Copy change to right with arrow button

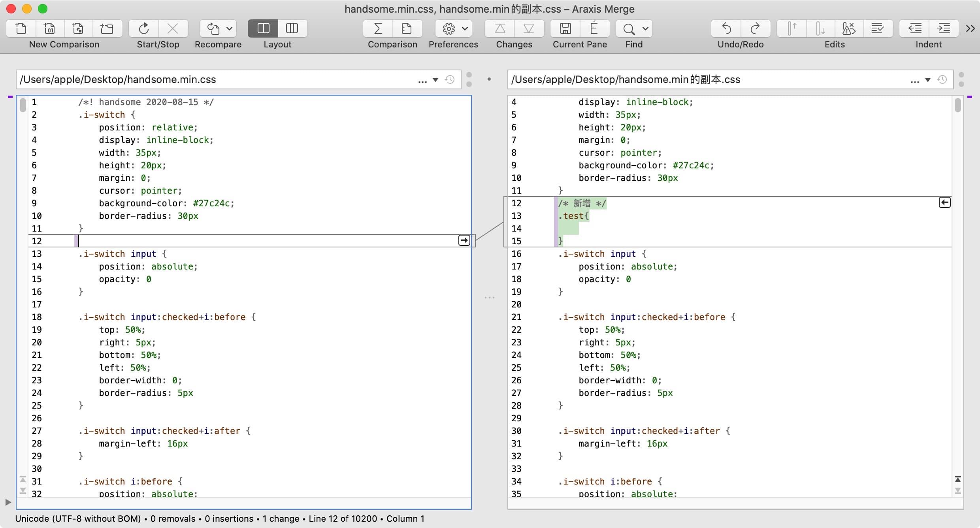tap(464, 240)
